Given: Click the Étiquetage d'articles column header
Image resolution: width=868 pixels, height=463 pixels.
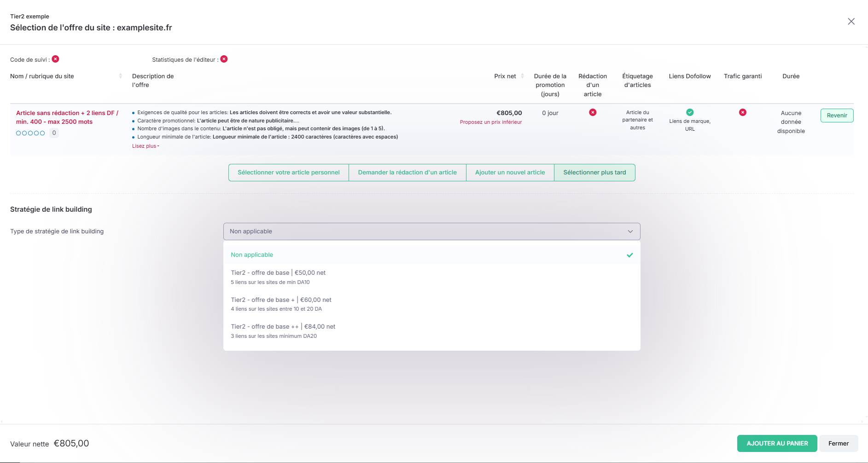Looking at the screenshot, I should click(x=637, y=81).
